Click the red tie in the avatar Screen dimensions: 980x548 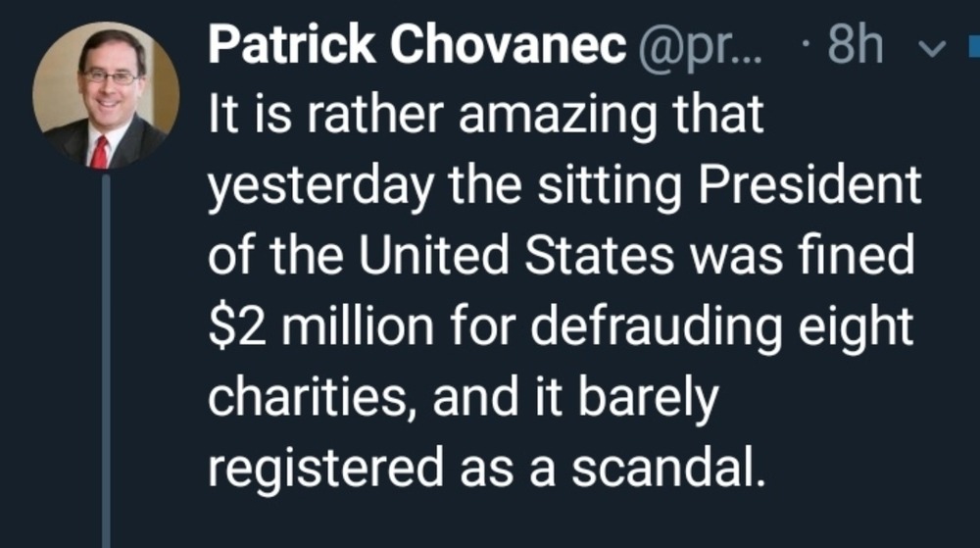100,151
